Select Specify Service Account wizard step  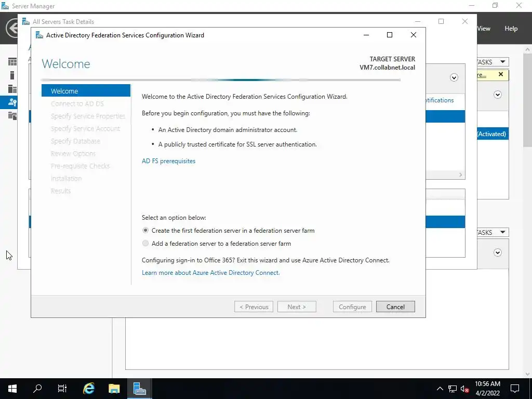pyautogui.click(x=85, y=129)
